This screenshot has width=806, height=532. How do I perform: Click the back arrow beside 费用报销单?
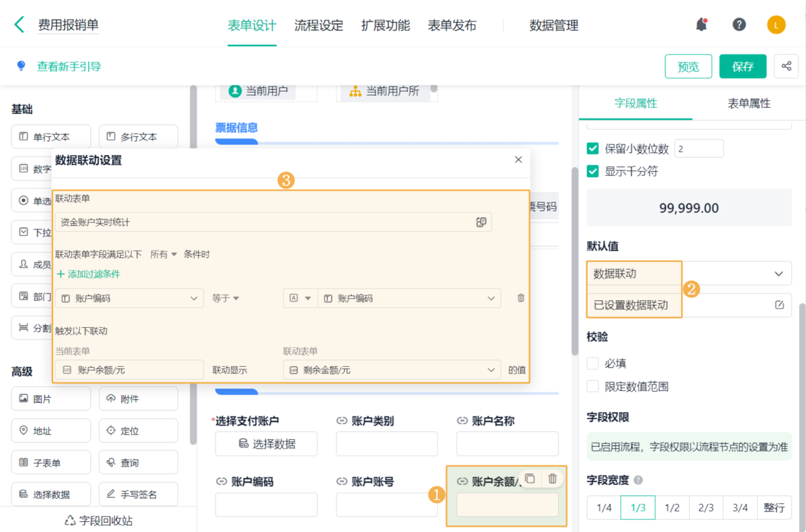point(19,26)
